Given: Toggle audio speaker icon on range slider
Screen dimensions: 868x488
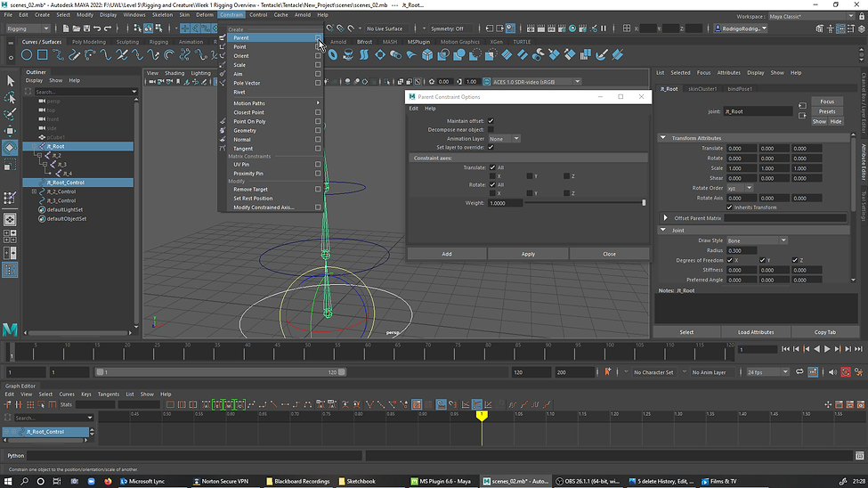Looking at the screenshot, I should [x=832, y=372].
